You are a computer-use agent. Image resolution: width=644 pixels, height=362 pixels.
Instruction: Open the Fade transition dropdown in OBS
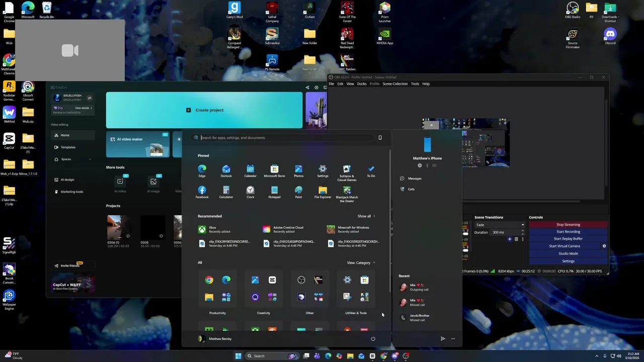500,225
